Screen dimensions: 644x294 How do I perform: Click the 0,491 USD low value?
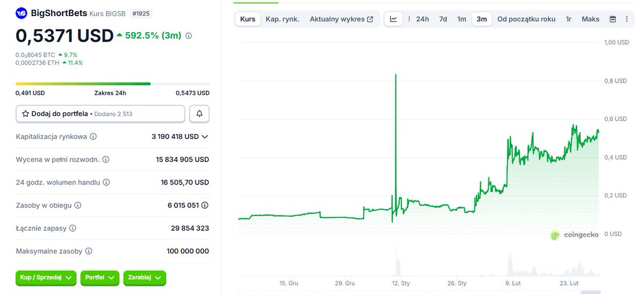coord(30,93)
